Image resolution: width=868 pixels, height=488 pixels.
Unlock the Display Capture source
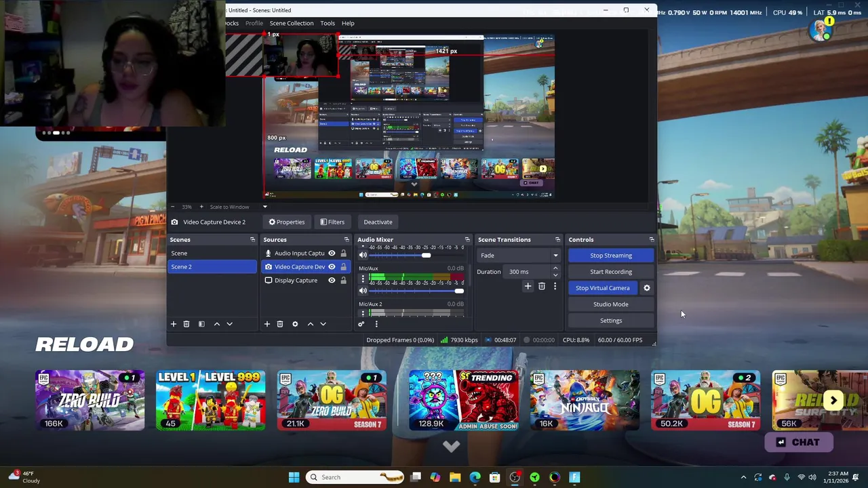point(343,280)
